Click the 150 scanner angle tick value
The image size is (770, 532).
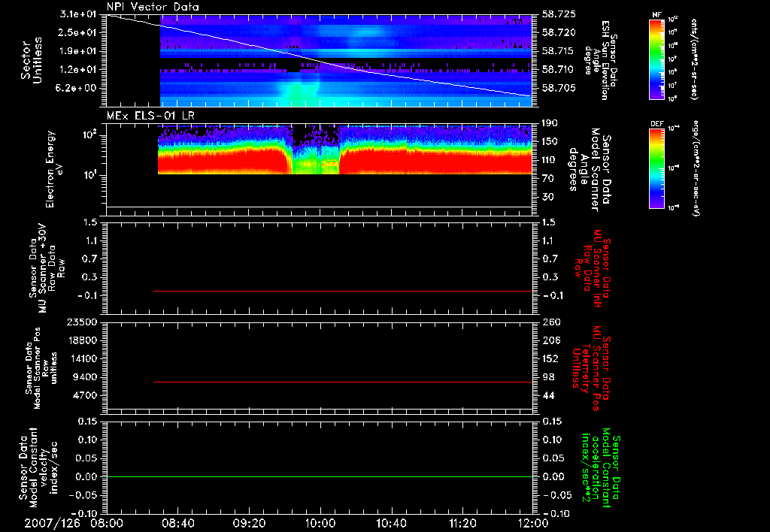[550, 141]
